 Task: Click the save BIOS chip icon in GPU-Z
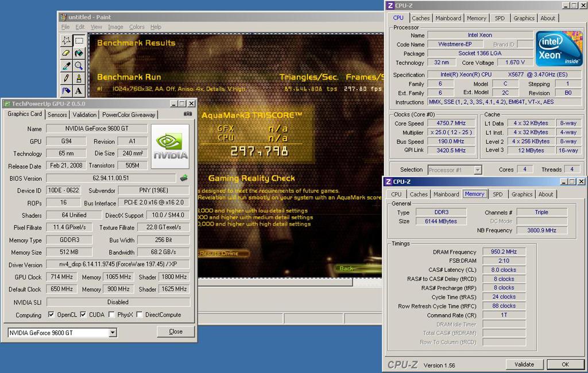coord(184,178)
